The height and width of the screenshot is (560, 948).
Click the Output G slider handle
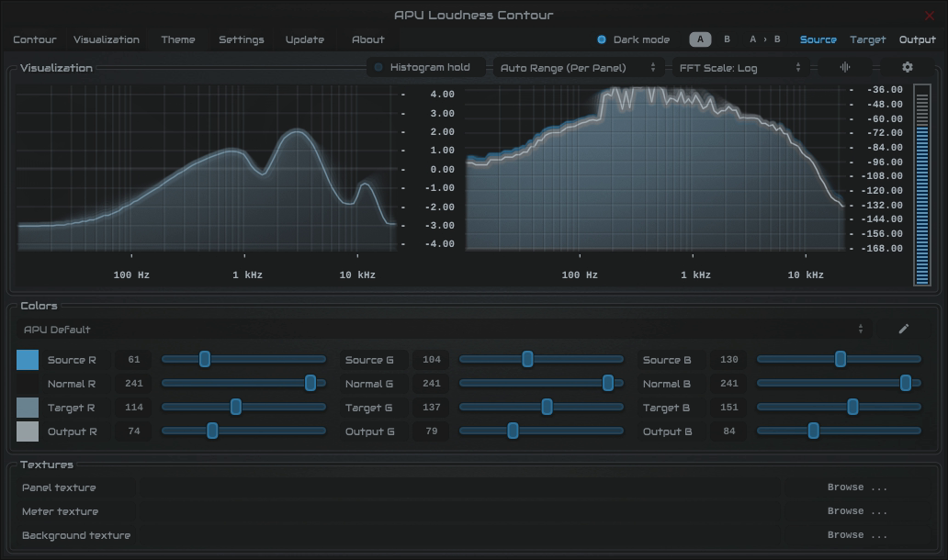pos(513,431)
